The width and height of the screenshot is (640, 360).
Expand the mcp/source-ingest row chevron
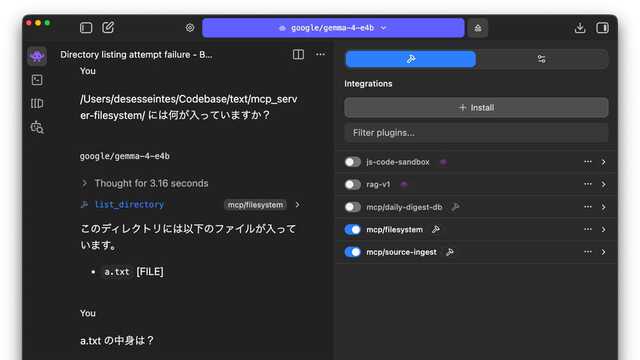click(x=603, y=252)
